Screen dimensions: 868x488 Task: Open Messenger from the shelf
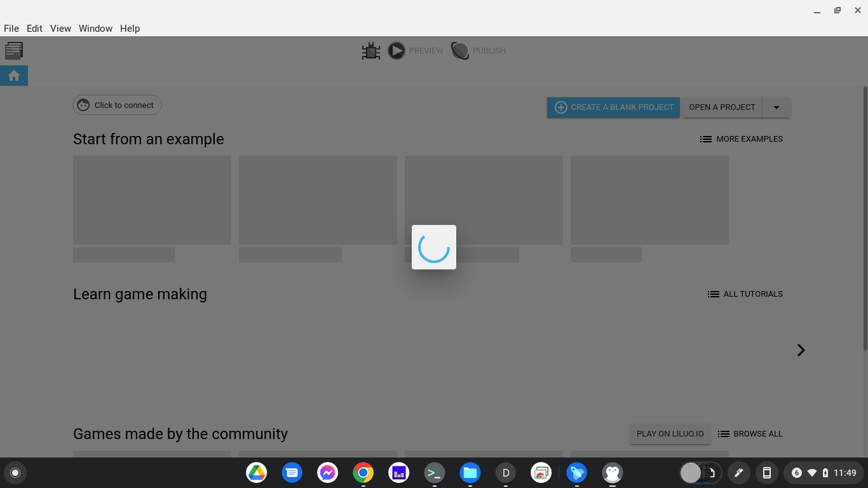pyautogui.click(x=328, y=473)
